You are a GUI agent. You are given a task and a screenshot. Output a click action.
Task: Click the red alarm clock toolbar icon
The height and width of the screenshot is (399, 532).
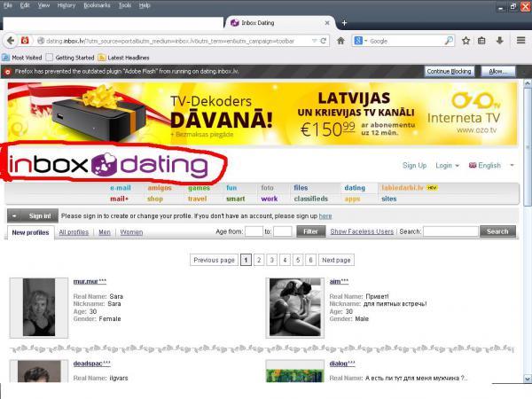25,41
